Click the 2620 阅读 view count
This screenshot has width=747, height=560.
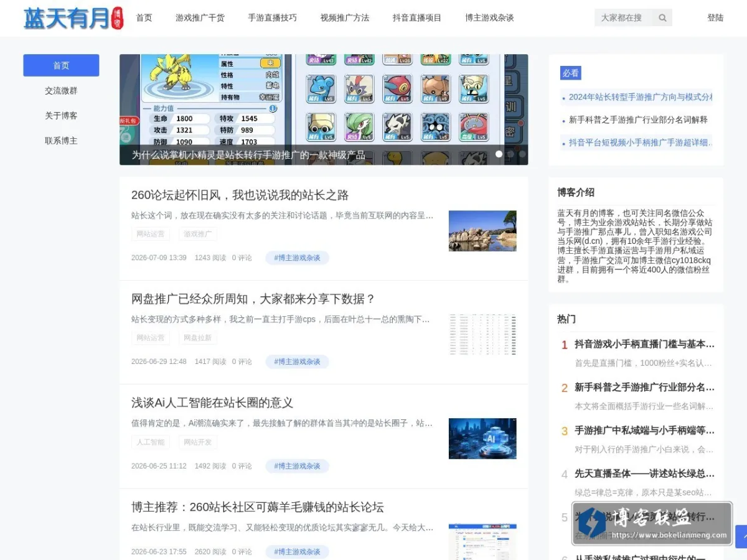210,552
